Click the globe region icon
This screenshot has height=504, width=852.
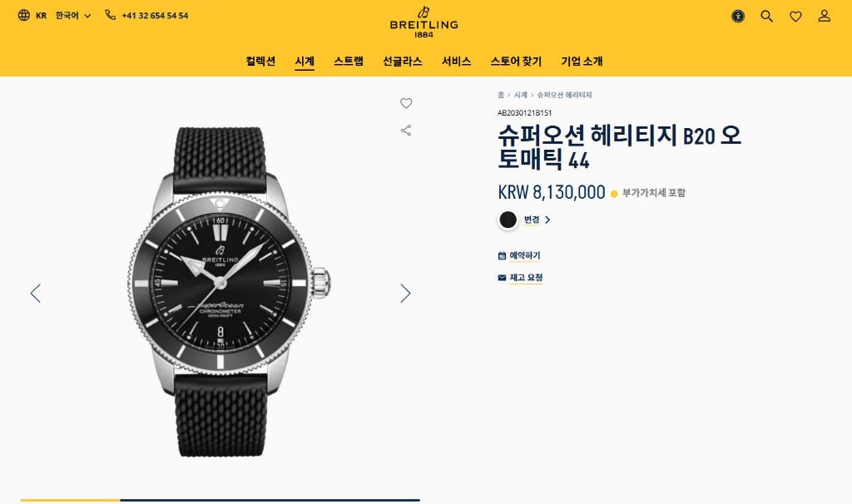(x=24, y=15)
